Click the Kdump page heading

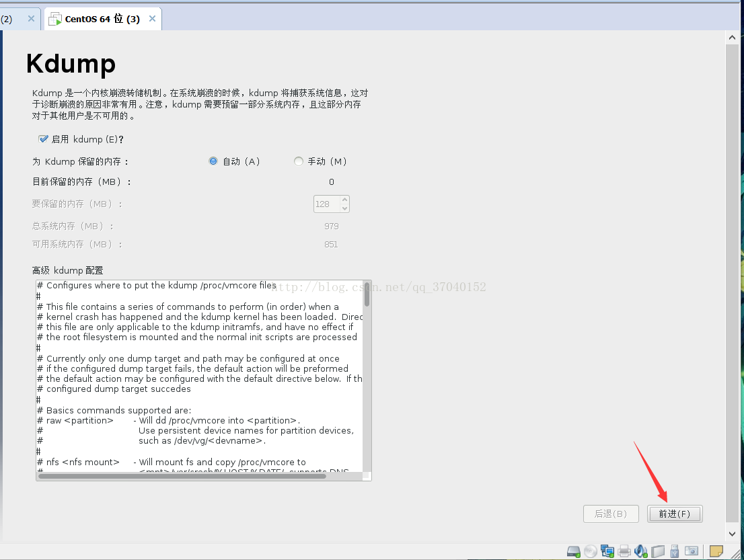(x=71, y=64)
